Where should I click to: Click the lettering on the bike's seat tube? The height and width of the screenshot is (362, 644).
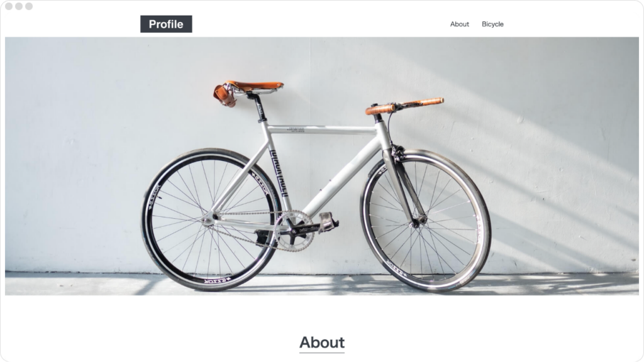point(279,173)
